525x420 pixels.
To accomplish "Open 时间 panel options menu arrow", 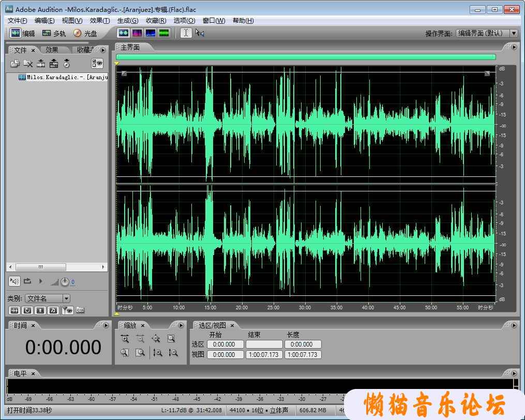I will point(106,325).
